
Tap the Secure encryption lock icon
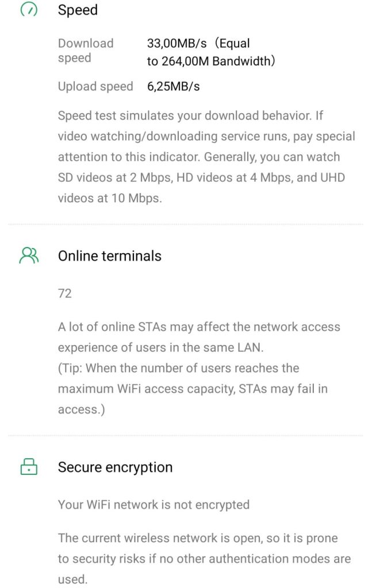[28, 467]
